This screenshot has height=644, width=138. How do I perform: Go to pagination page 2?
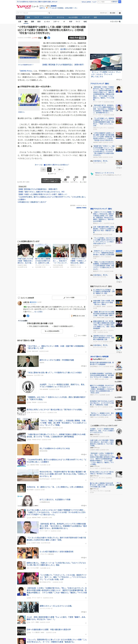(55, 169)
